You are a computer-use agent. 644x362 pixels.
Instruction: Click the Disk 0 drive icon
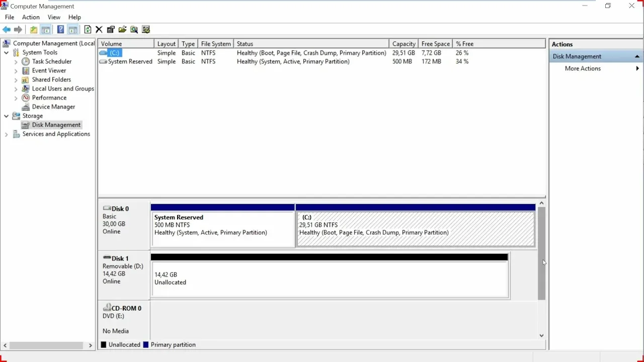click(x=107, y=208)
